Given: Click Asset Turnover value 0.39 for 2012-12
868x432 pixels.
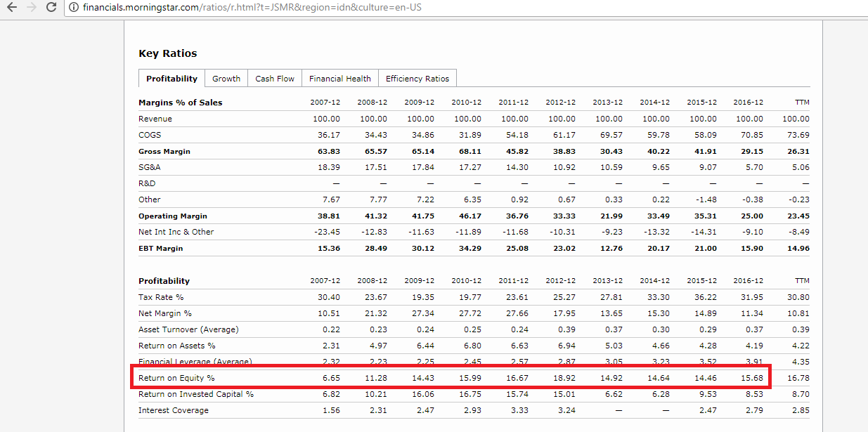Looking at the screenshot, I should [566, 329].
